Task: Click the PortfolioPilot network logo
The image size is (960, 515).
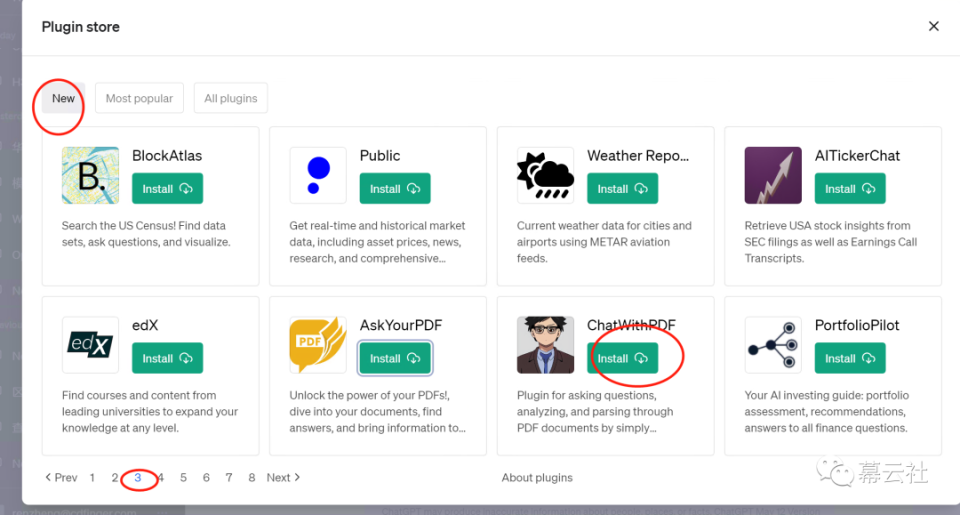Action: (773, 345)
